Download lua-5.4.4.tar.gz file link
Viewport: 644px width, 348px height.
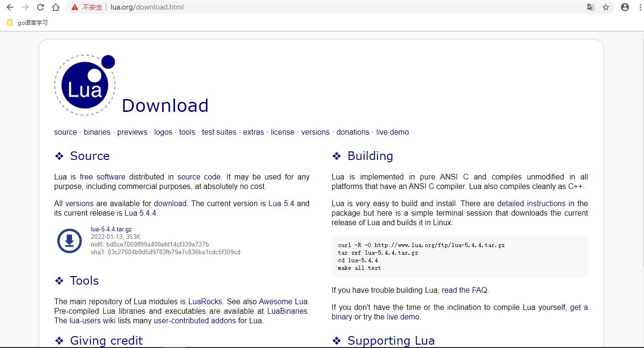tap(111, 229)
